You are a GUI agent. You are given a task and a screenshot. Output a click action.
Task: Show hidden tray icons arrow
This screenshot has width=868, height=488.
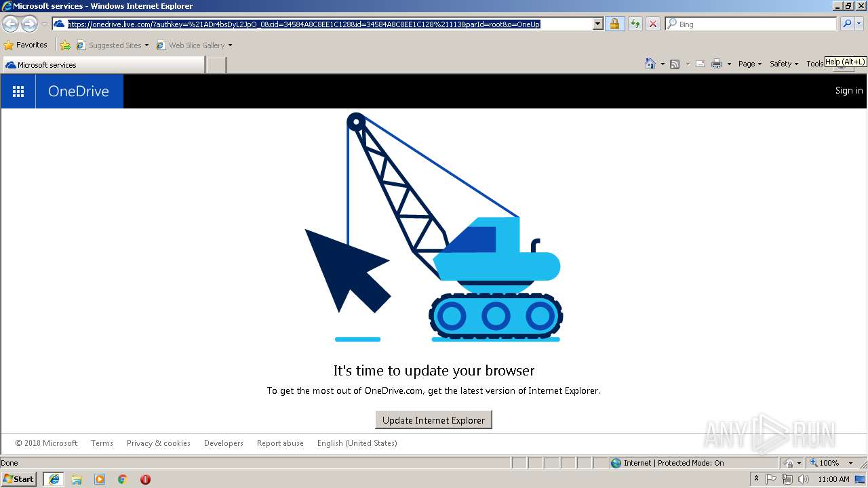pos(756,479)
